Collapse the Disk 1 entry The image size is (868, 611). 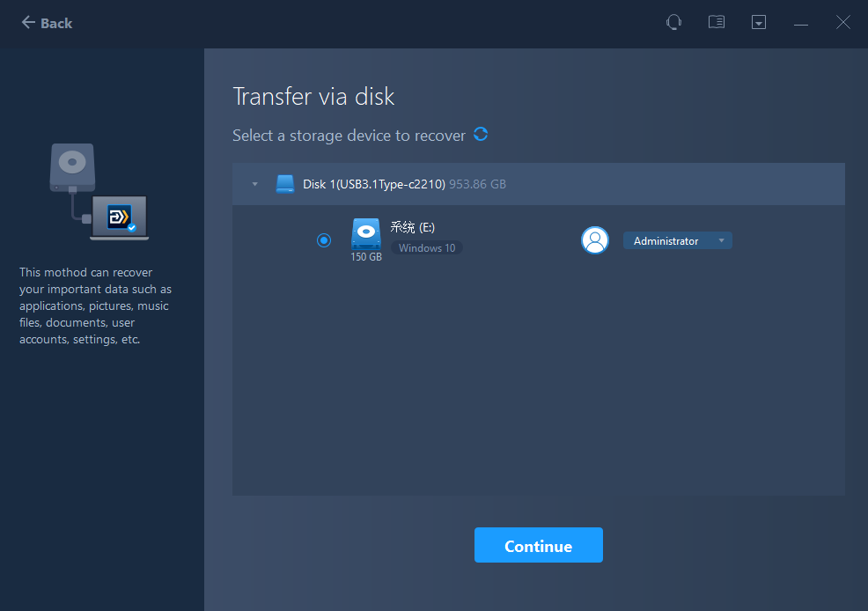tap(254, 184)
